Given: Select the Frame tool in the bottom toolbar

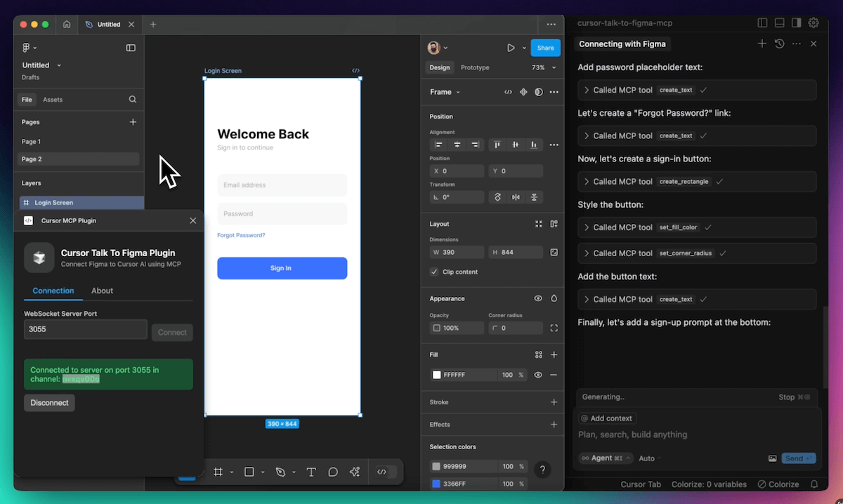Looking at the screenshot, I should pos(218,472).
